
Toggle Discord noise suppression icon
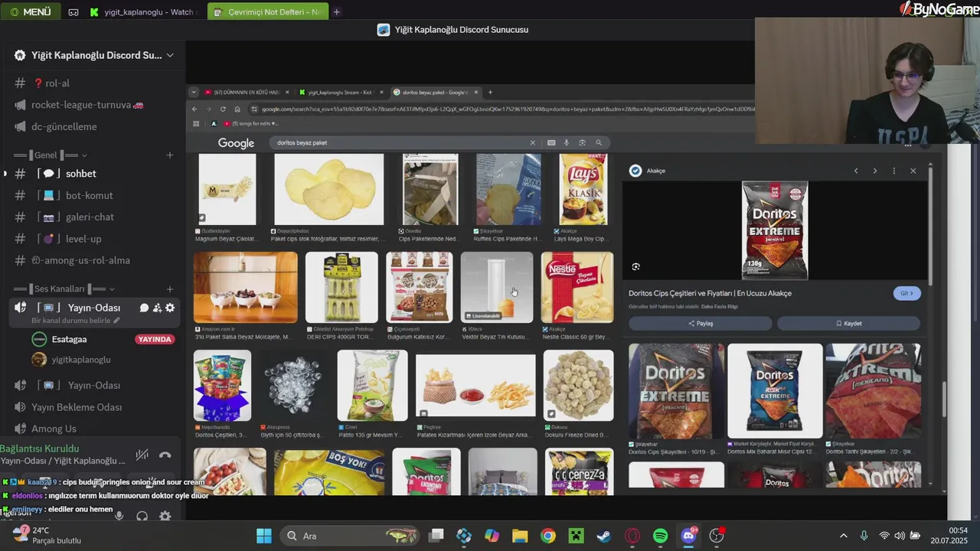142,455
